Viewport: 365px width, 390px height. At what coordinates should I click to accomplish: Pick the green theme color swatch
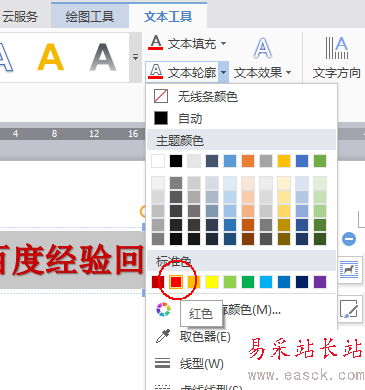(x=320, y=161)
